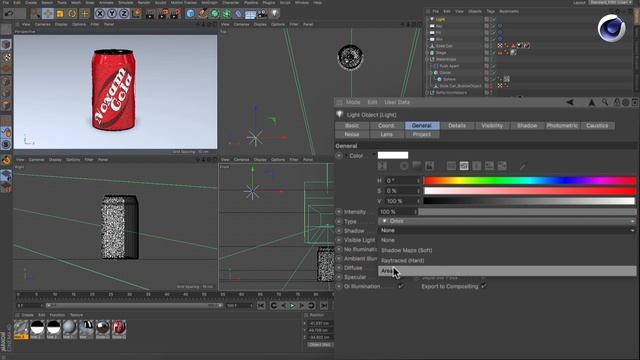The height and width of the screenshot is (360, 640).
Task: Open attribute manager Mode menu
Action: [x=353, y=102]
